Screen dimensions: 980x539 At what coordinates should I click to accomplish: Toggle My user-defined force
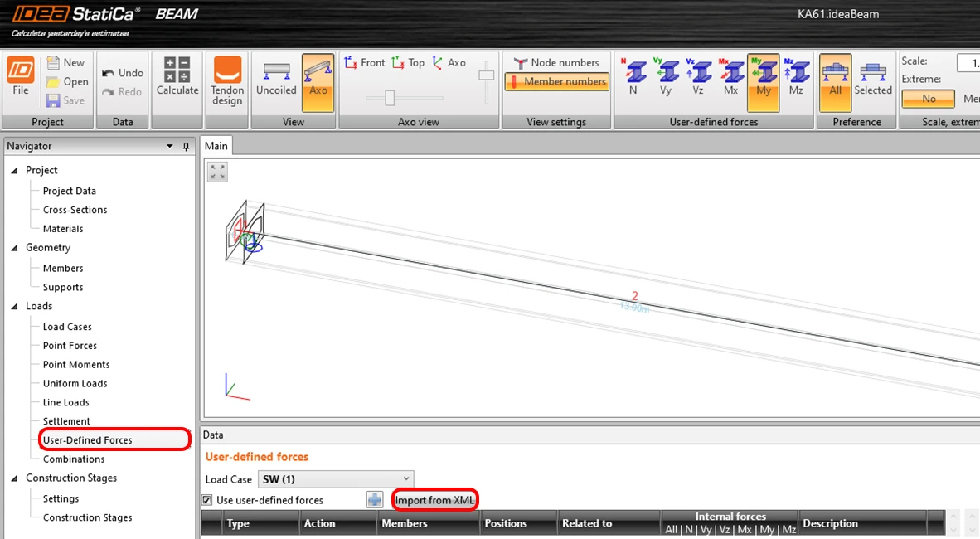(x=763, y=82)
